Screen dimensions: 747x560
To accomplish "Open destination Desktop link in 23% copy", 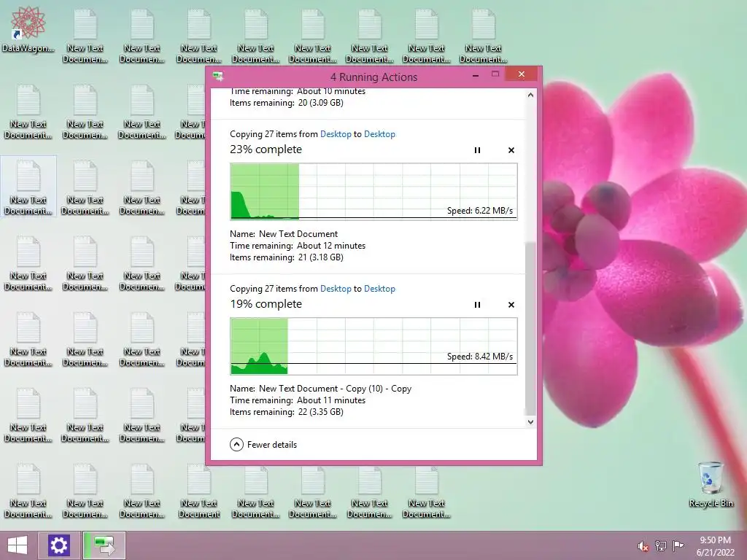I will click(379, 134).
